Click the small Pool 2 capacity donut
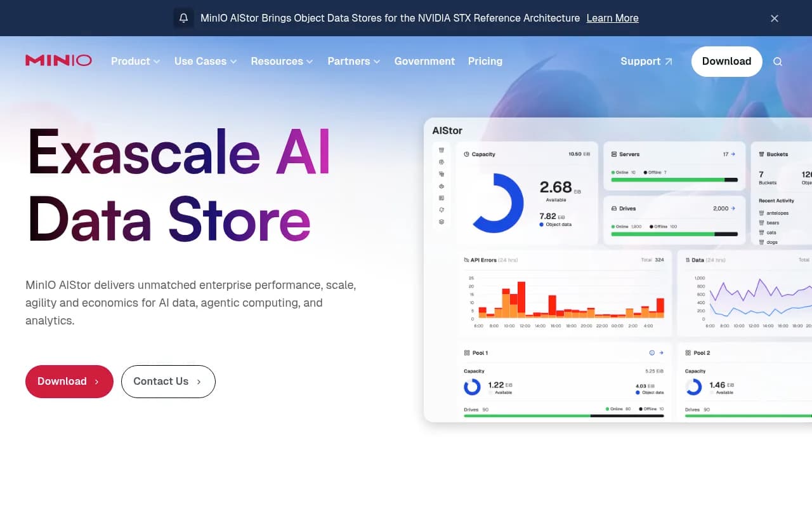Image resolution: width=812 pixels, height=508 pixels. click(693, 387)
